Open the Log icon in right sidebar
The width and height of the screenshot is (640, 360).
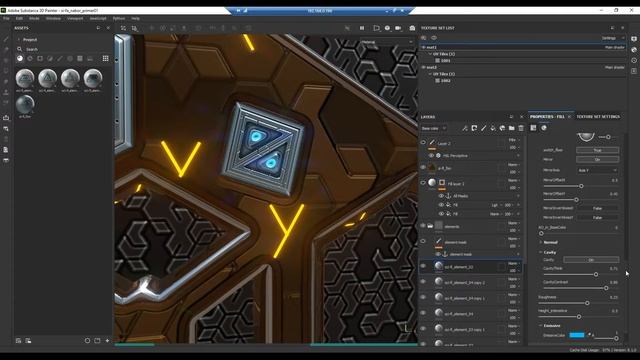pyautogui.click(x=634, y=71)
